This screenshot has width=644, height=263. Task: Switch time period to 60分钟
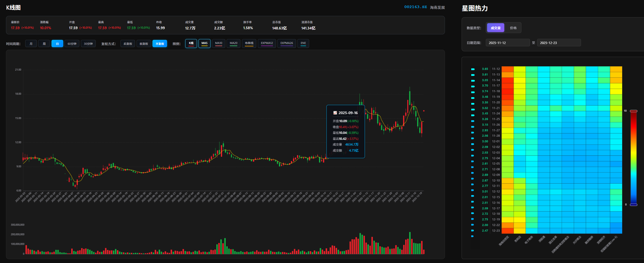click(72, 44)
